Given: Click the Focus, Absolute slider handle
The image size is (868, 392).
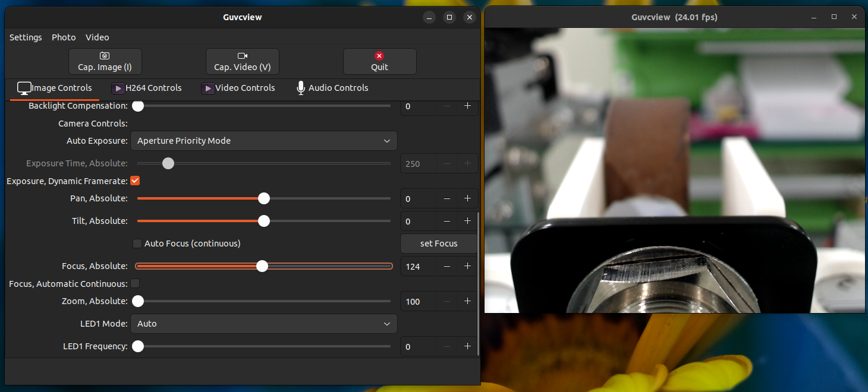Looking at the screenshot, I should 262,266.
